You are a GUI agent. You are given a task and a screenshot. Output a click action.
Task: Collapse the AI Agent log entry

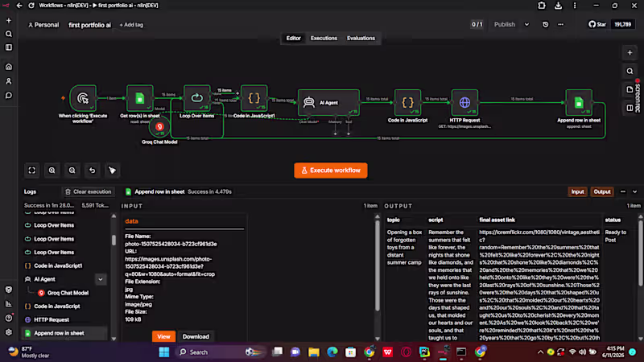click(100, 279)
